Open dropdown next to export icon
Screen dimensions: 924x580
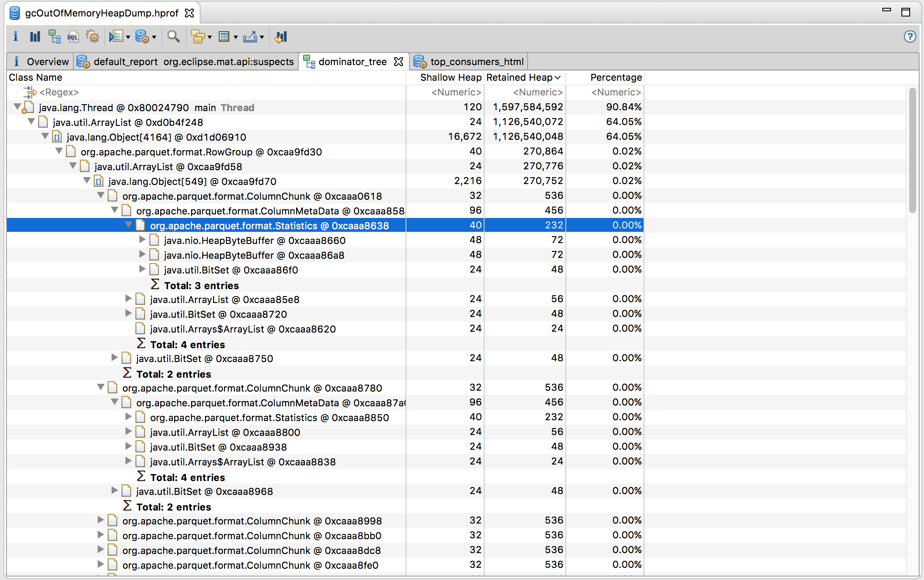point(262,37)
